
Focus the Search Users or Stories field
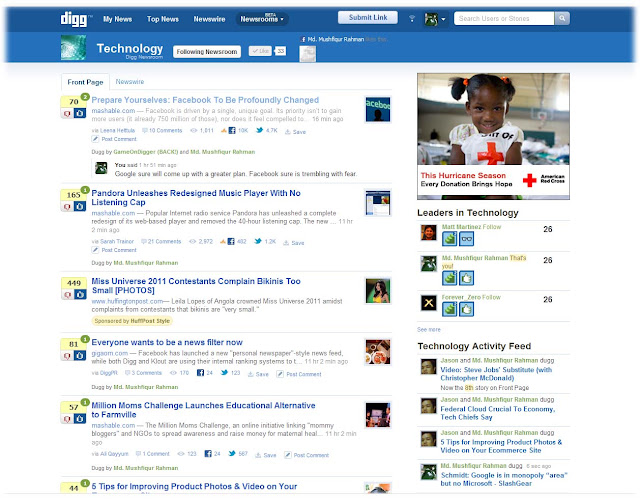[x=504, y=18]
